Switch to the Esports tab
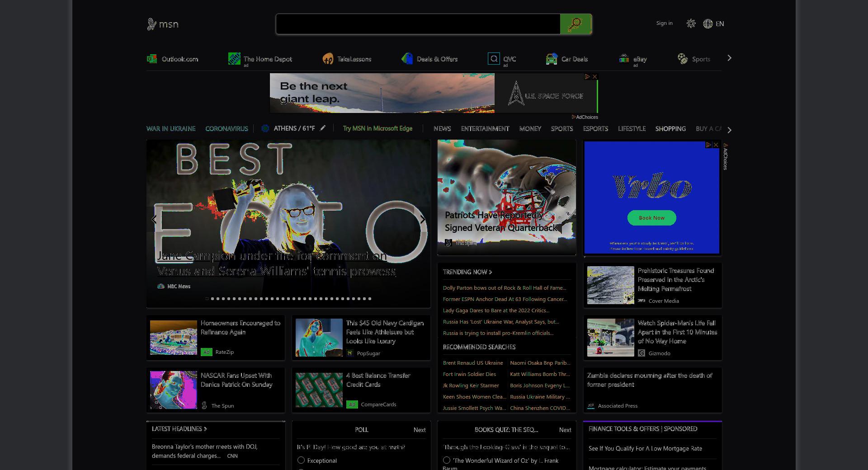868x470 pixels. click(x=595, y=128)
